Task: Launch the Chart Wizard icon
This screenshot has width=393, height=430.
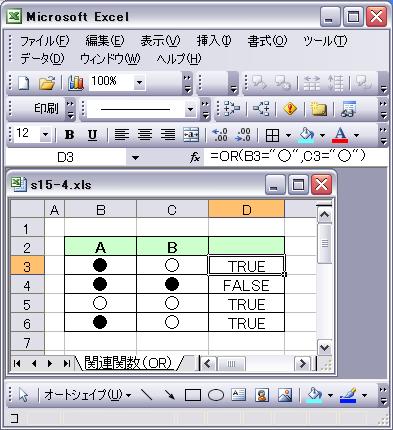Action: point(76,83)
